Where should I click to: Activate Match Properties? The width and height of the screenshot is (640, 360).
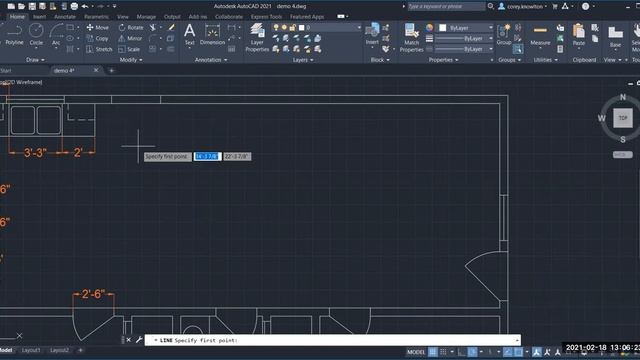click(411, 38)
